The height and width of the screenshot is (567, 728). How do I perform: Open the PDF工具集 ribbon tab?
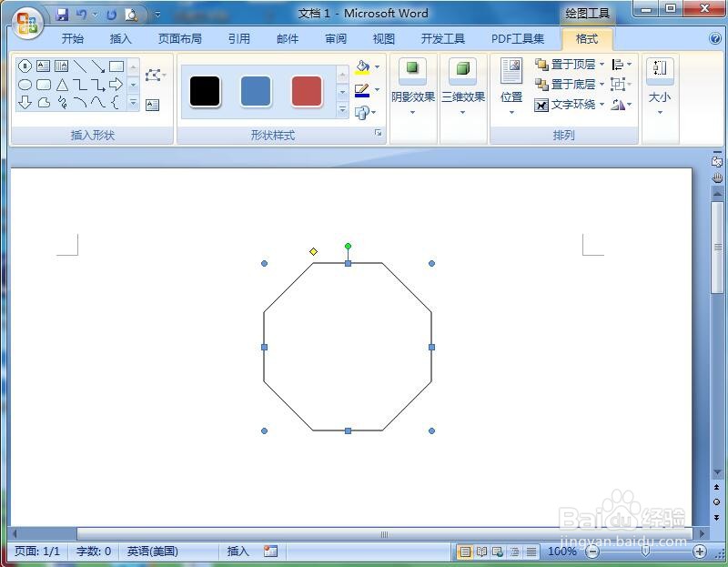coord(518,38)
